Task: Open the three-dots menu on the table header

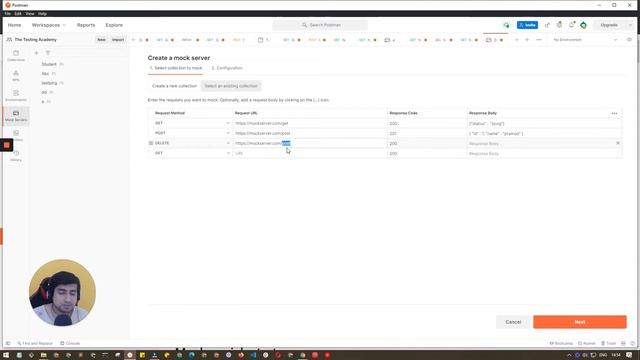Action: pos(614,113)
